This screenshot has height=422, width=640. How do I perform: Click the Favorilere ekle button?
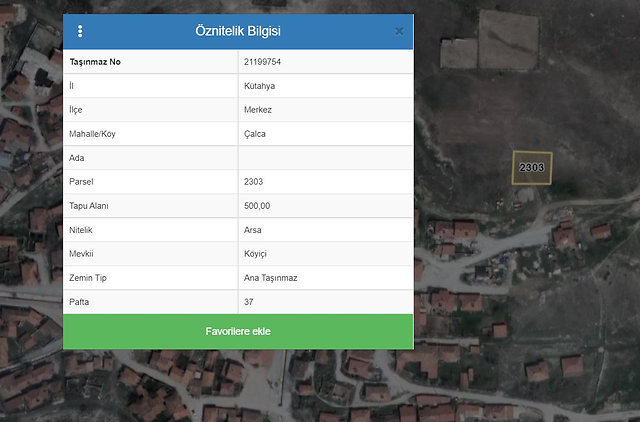pyautogui.click(x=238, y=331)
